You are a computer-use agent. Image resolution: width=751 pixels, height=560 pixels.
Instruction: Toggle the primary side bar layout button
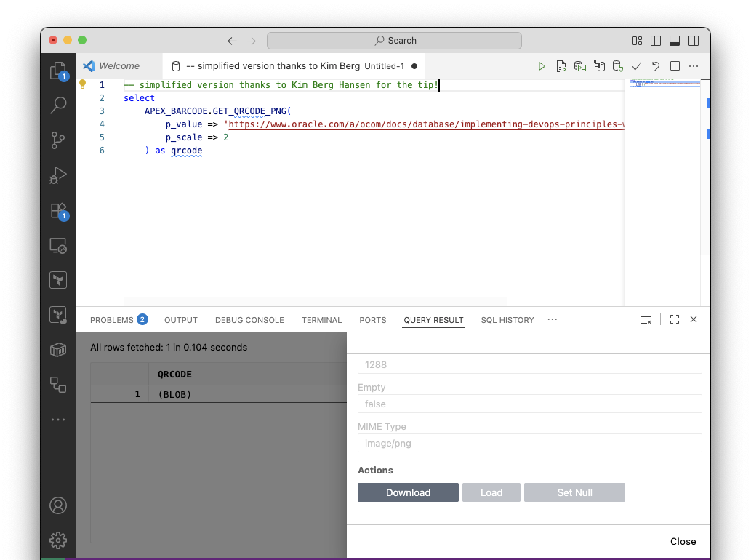point(656,41)
